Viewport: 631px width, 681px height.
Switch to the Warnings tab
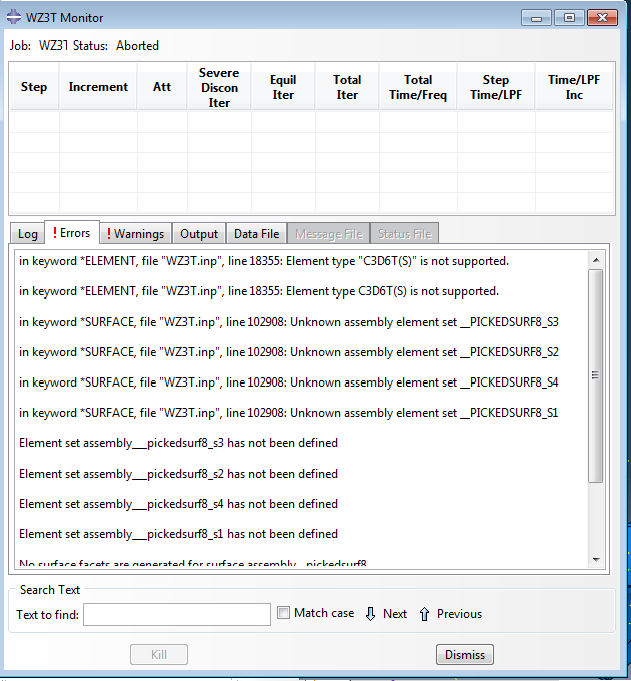[135, 234]
